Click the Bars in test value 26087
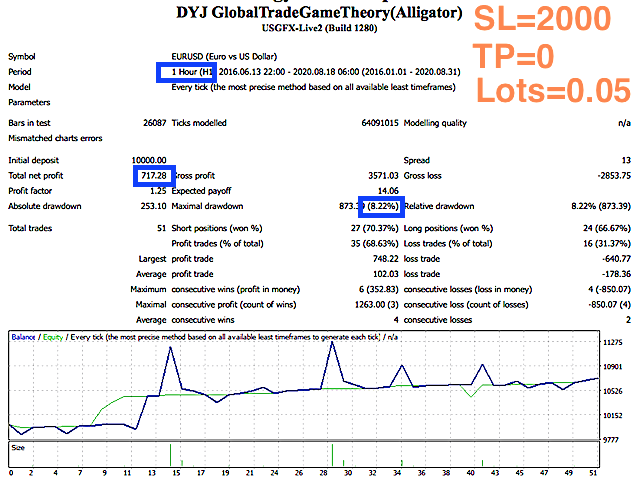The height and width of the screenshot is (480, 640). click(154, 123)
